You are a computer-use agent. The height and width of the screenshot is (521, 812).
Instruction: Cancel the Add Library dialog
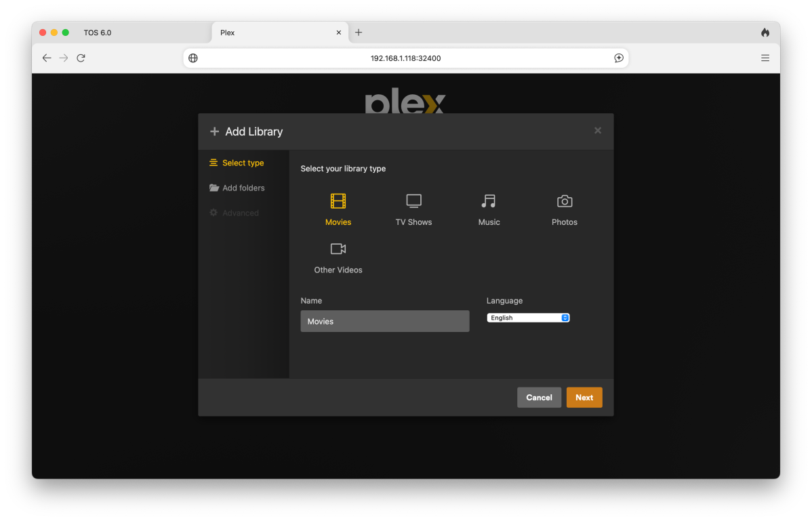(x=539, y=398)
